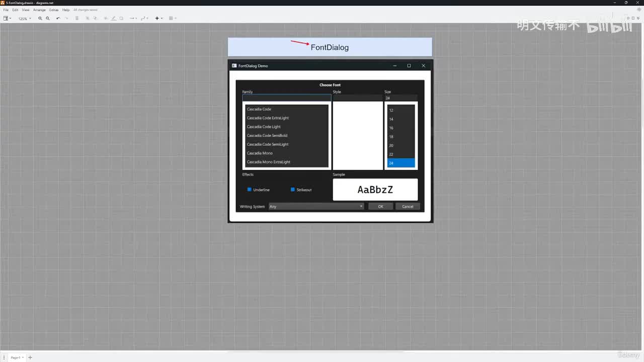Open the File menu

(6, 10)
